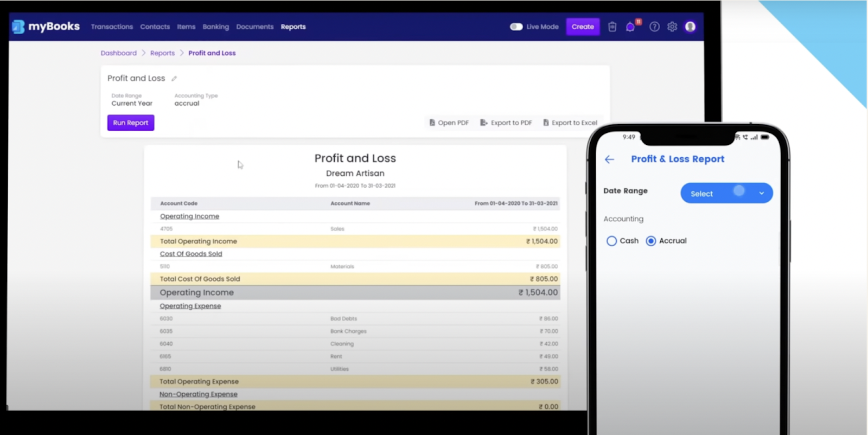Open the help question mark icon
Viewport: 868px width, 435px height.
coord(654,27)
